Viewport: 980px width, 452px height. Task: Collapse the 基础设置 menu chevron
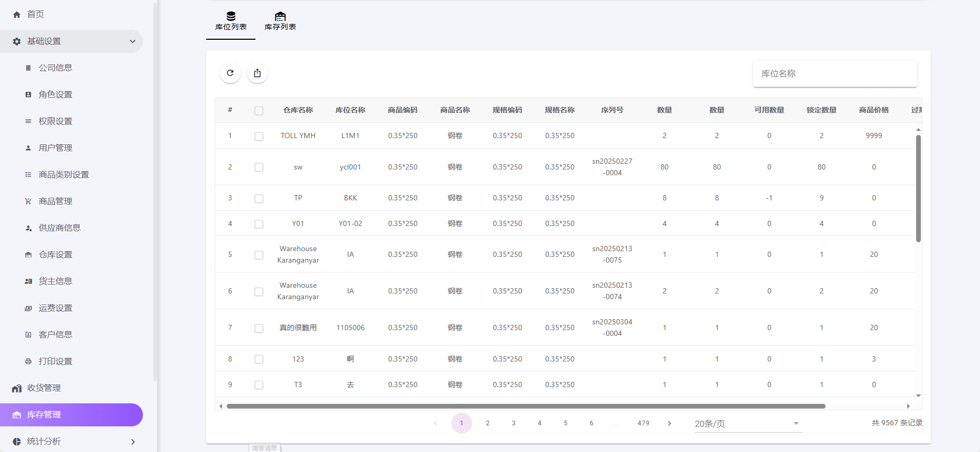coord(132,41)
